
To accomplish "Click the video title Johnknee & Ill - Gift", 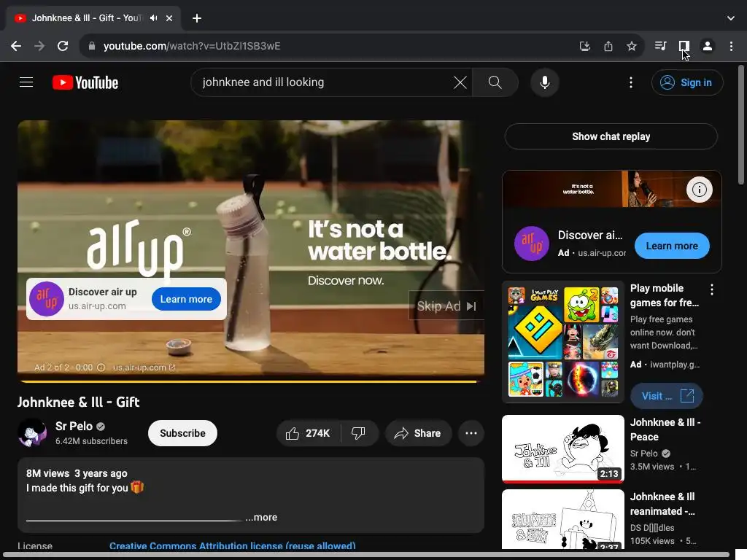I will point(79,402).
